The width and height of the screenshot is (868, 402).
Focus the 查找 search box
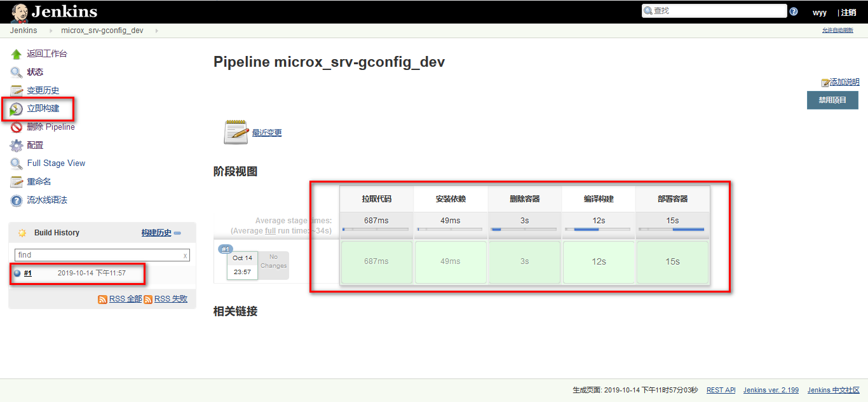714,11
